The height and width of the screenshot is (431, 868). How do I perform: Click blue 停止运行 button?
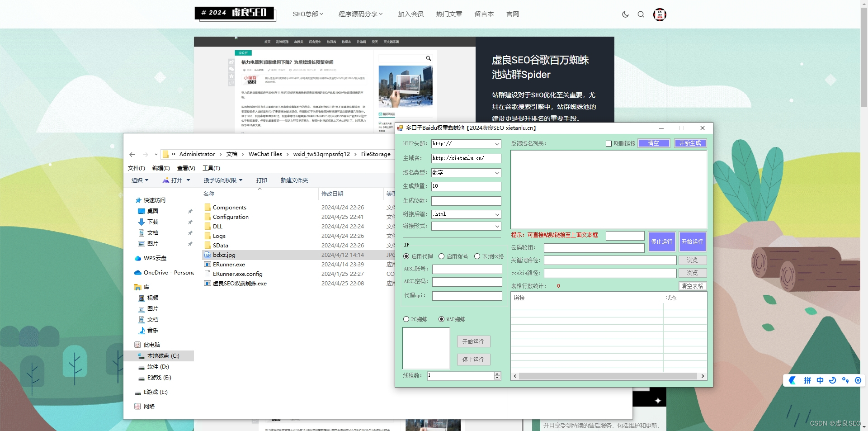click(x=662, y=242)
